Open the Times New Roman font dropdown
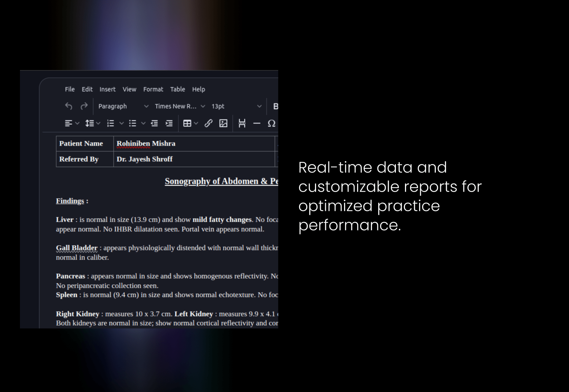The width and height of the screenshot is (569, 392). [x=180, y=106]
